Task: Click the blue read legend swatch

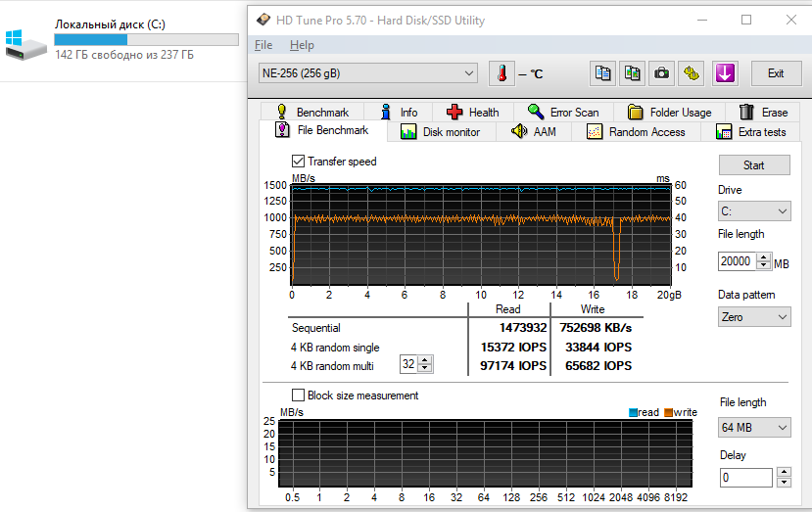Action: click(x=633, y=412)
